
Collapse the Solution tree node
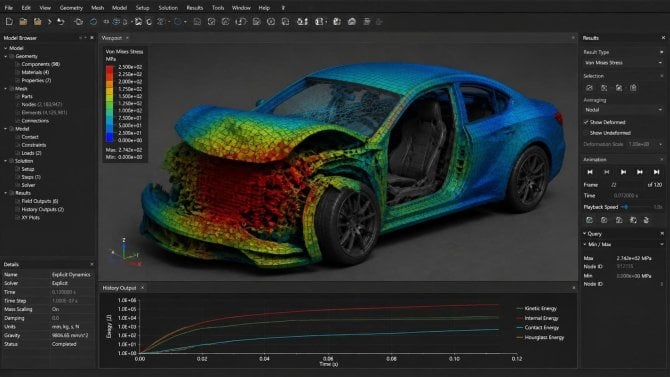[6, 161]
